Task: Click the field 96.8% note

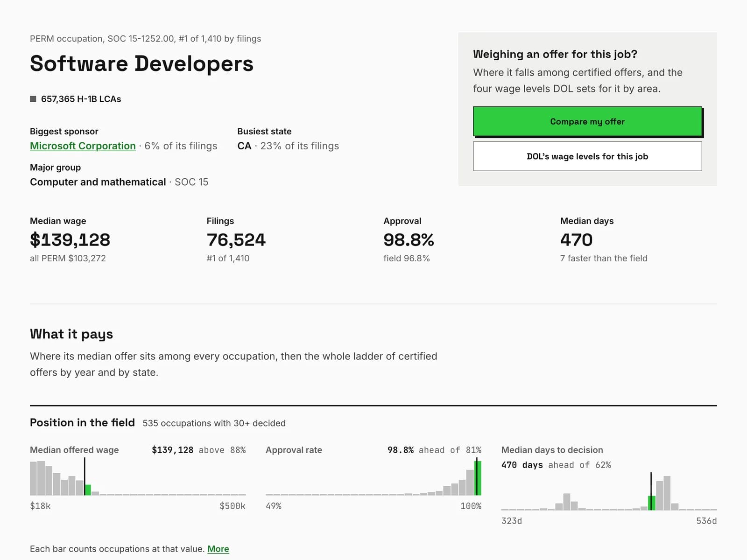Action: [407, 258]
